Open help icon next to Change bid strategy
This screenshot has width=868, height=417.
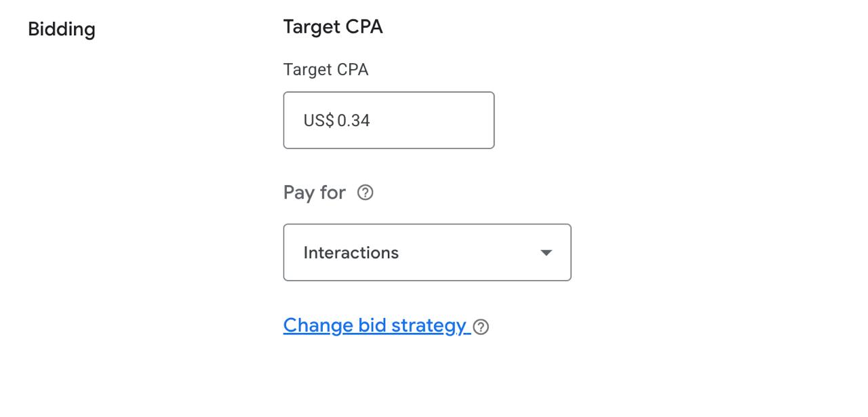(x=481, y=327)
